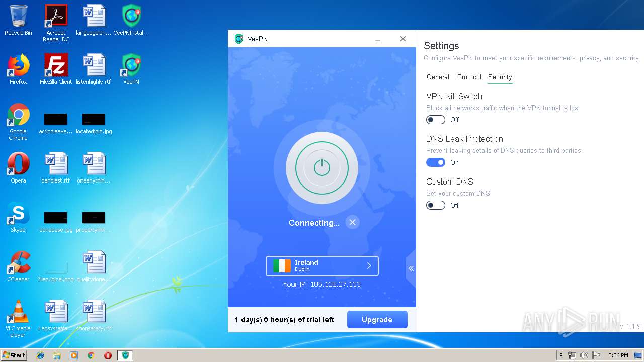Open the Windows Start menu

tap(14, 355)
